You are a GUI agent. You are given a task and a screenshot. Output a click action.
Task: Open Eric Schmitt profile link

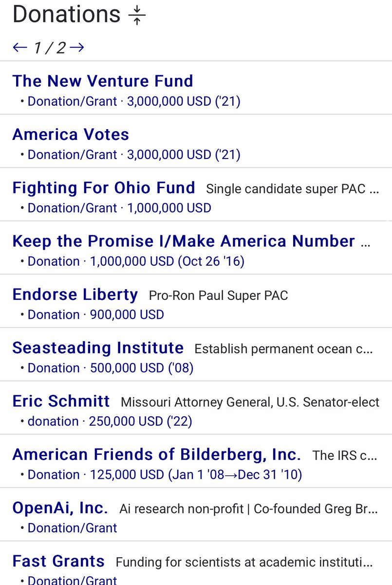point(61,401)
